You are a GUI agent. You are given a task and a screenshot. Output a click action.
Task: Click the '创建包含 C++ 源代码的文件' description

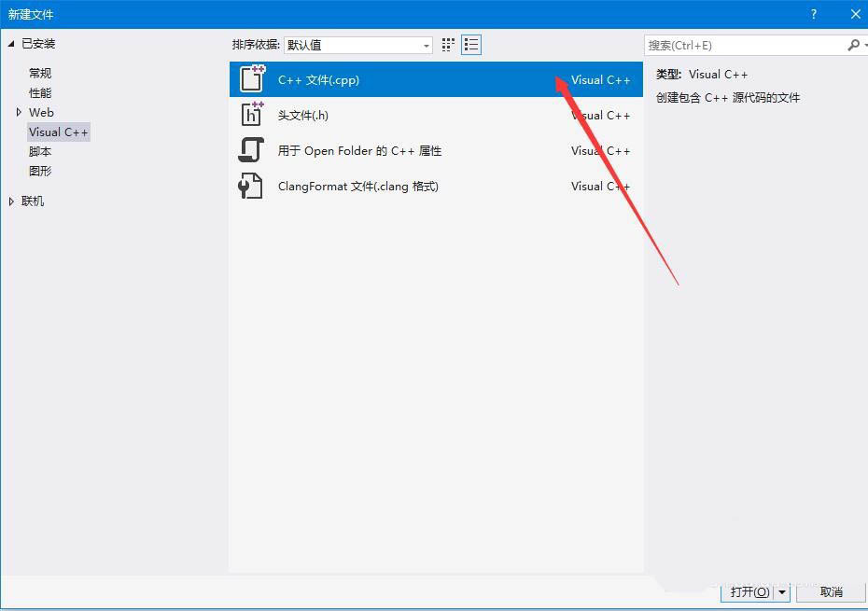728,98
